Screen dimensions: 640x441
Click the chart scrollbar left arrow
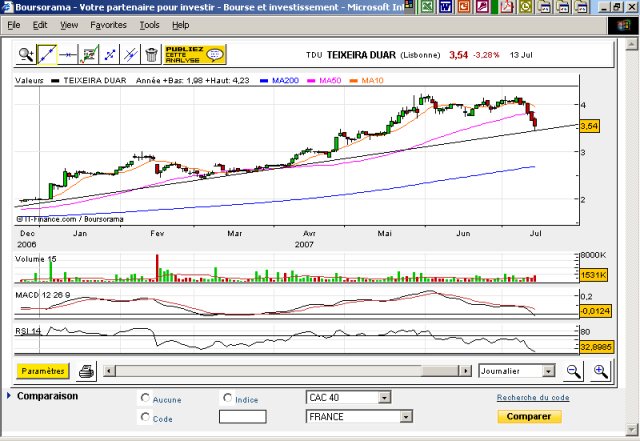[x=109, y=371]
